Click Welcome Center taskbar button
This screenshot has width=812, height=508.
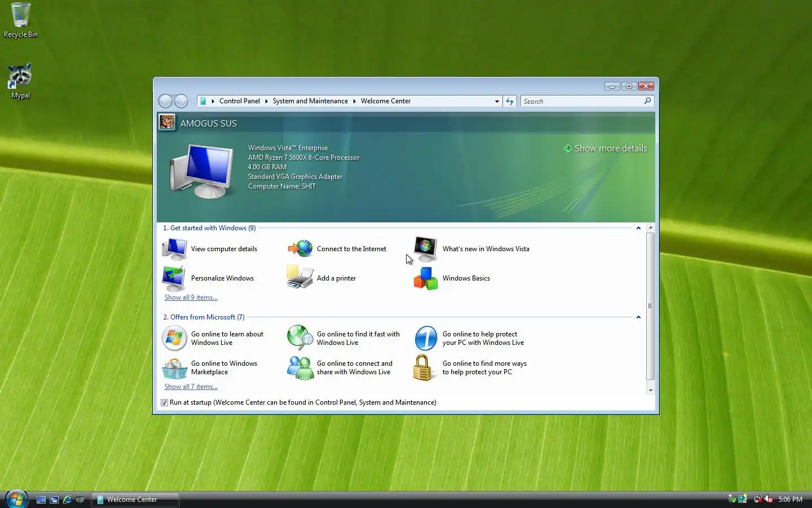tap(135, 500)
